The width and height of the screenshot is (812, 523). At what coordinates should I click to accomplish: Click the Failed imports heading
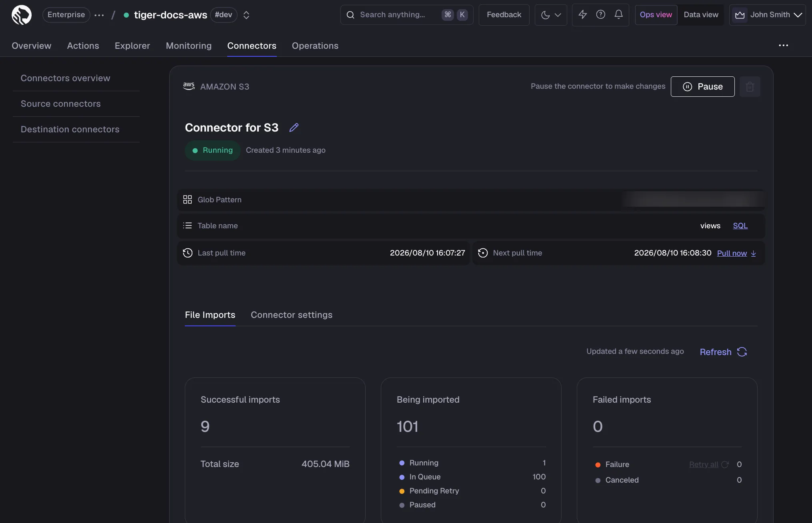click(x=622, y=400)
